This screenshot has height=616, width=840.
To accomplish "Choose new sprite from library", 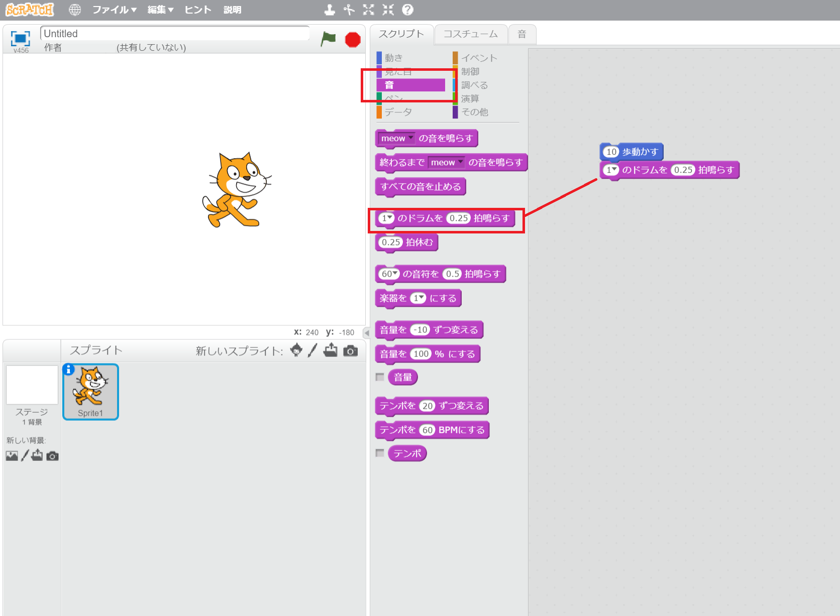I will coord(296,350).
